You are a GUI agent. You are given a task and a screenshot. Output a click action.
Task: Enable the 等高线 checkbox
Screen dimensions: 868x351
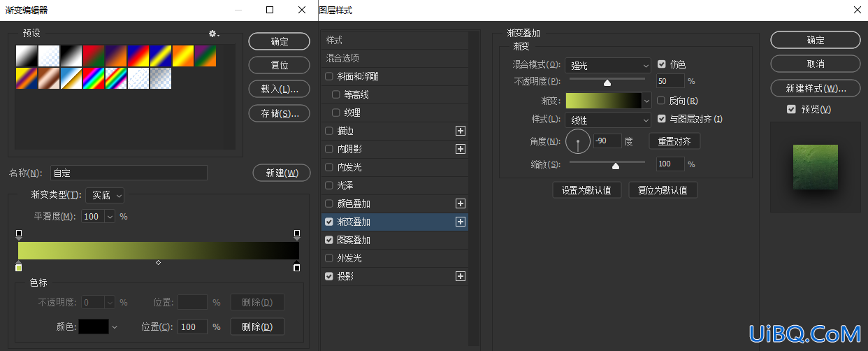click(336, 94)
